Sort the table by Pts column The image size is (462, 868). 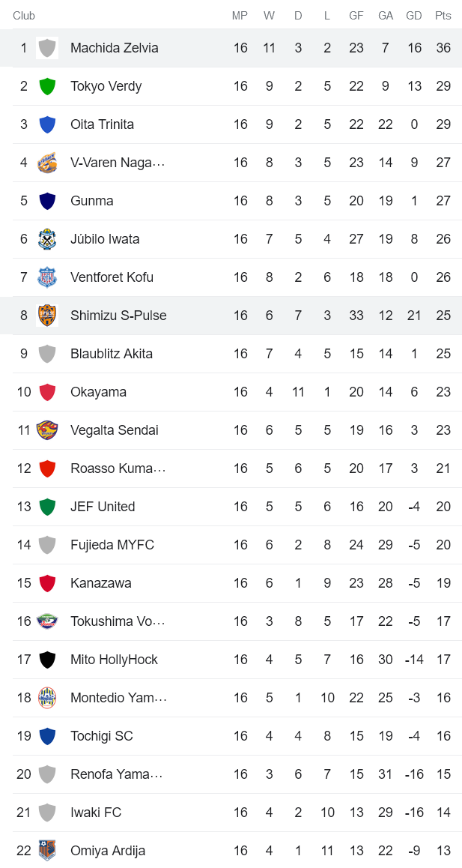pyautogui.click(x=443, y=15)
